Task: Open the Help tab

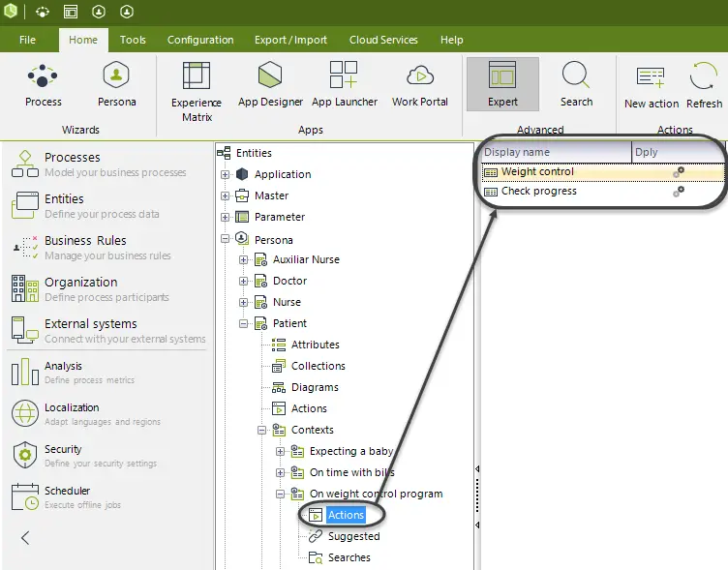Action: coord(452,40)
